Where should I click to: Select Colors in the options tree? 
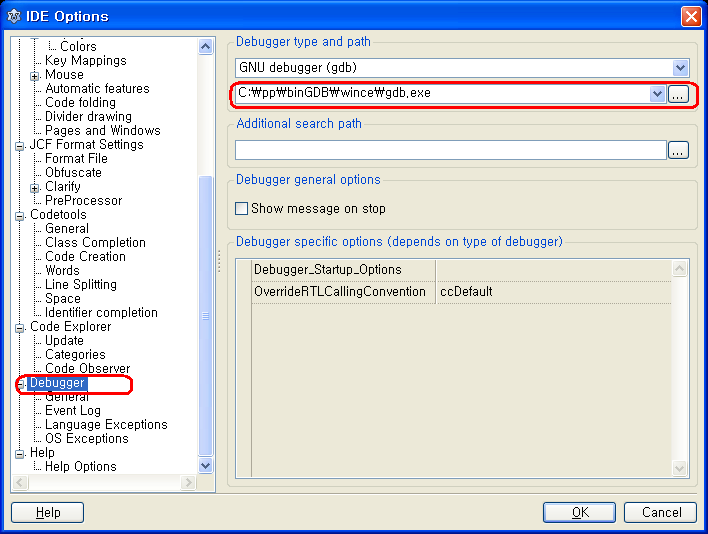[78, 46]
